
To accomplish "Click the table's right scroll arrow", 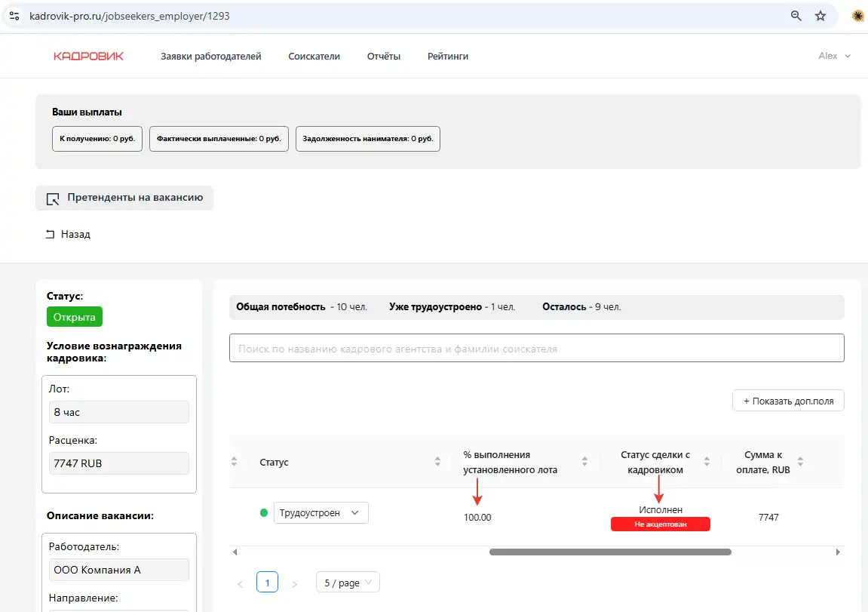I will 838,552.
